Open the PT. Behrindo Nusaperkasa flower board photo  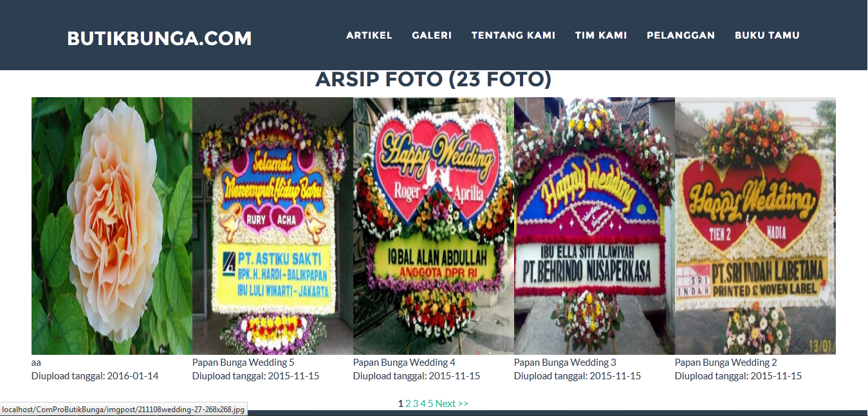[x=595, y=226]
